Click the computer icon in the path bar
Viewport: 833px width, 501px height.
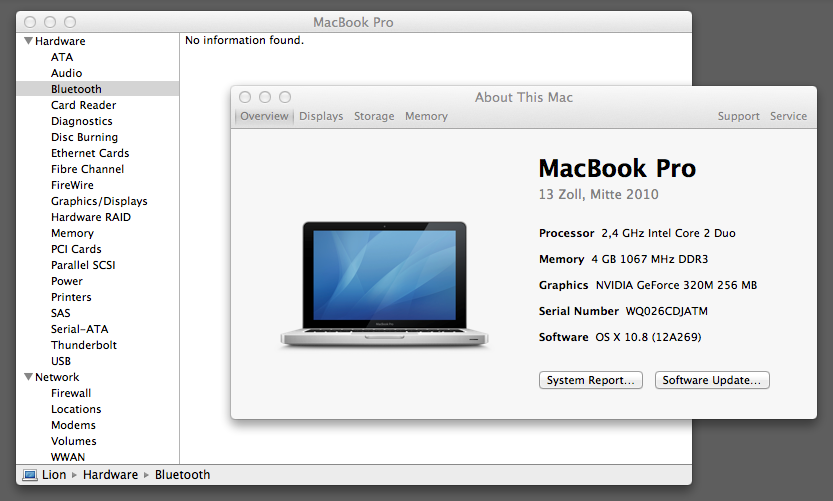(30, 474)
